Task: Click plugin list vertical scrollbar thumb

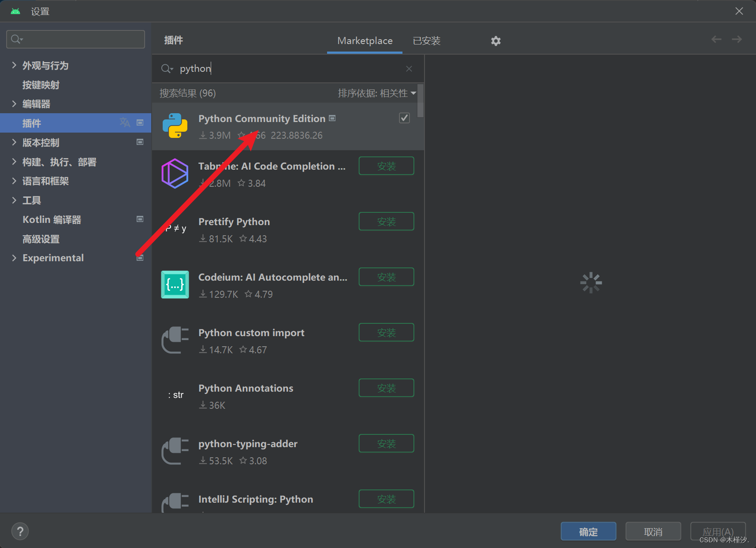Action: pos(421,101)
